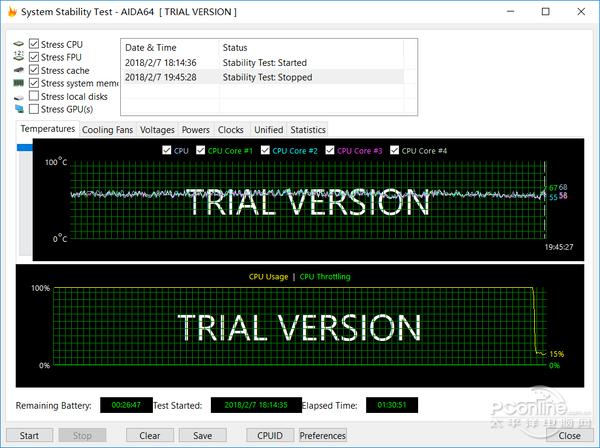Click the blue vertical slider left of temperature graph
The height and width of the screenshot is (448, 600).
[24, 147]
